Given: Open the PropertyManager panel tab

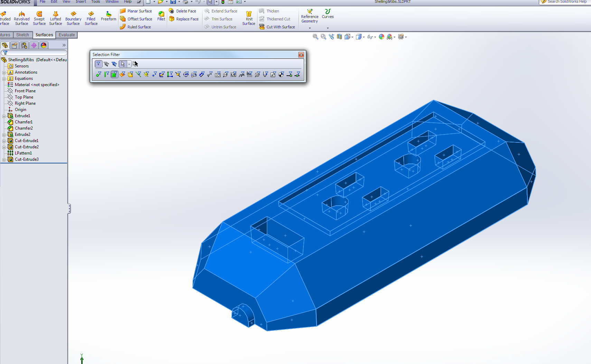Looking at the screenshot, I should click(x=15, y=45).
